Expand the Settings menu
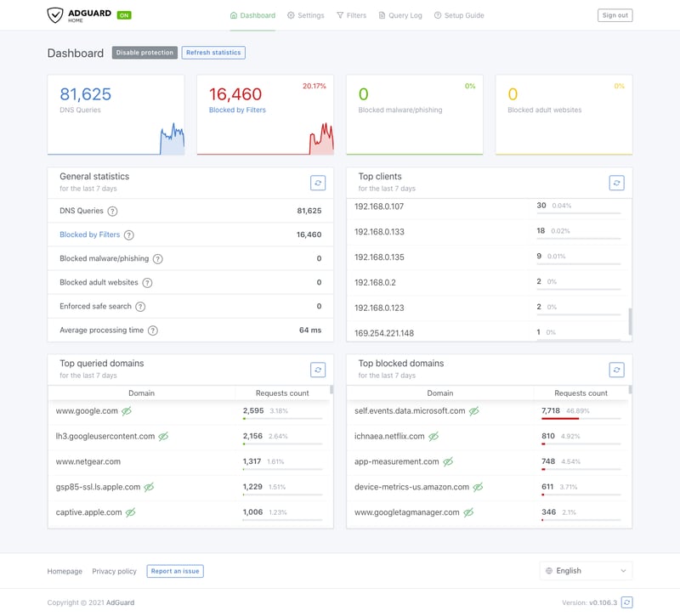The width and height of the screenshot is (680, 616). (x=306, y=15)
